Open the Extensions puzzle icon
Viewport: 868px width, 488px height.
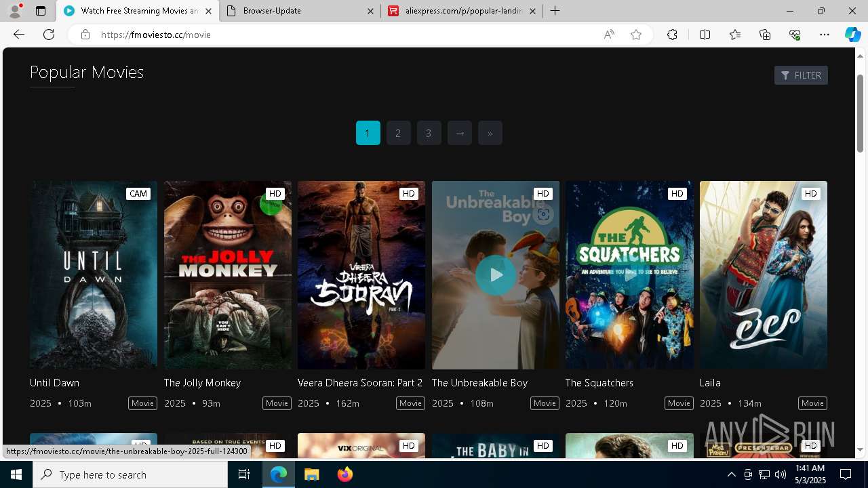pos(672,35)
